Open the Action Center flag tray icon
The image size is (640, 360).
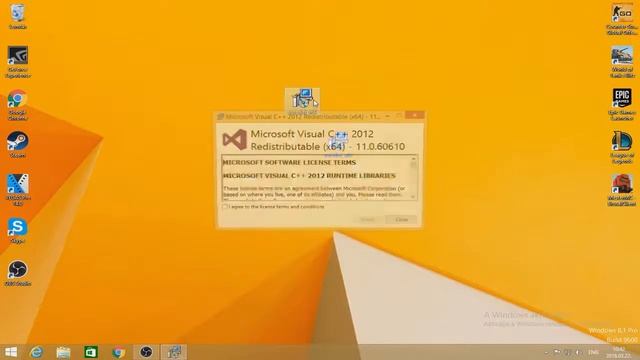(557, 352)
